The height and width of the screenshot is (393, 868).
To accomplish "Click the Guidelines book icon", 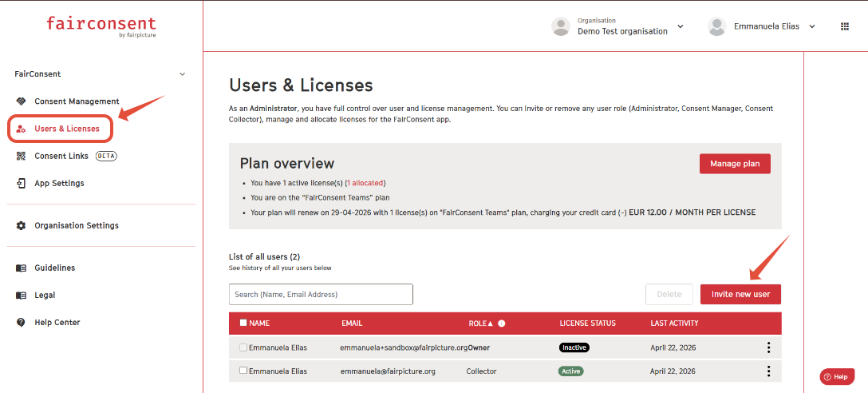I will point(21,268).
